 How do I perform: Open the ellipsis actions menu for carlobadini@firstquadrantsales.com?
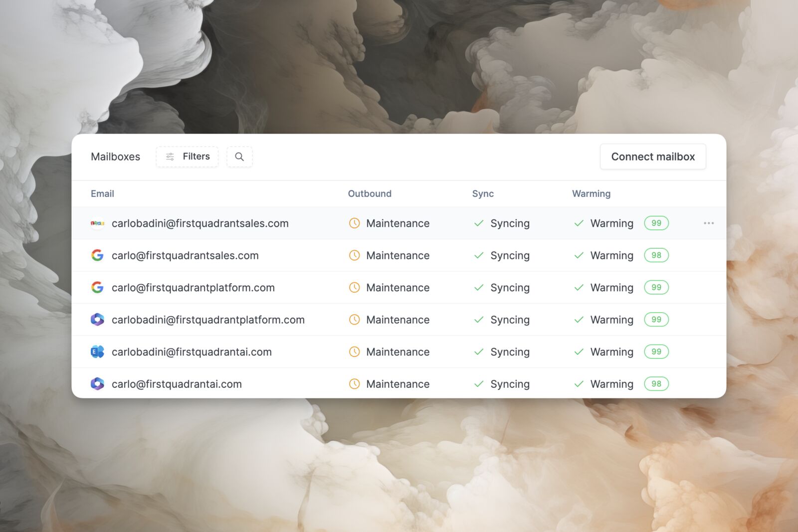pos(709,223)
